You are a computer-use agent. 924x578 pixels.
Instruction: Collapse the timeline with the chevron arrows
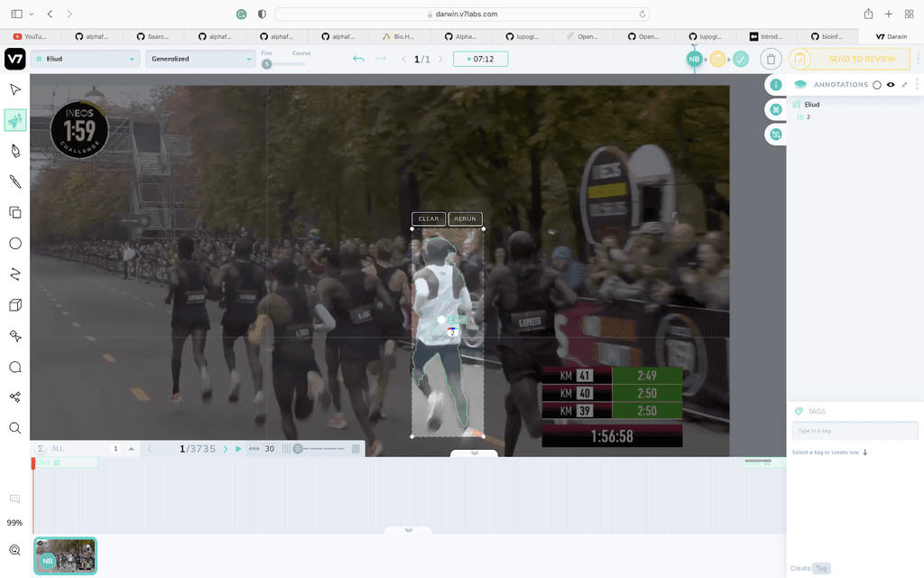pos(473,452)
